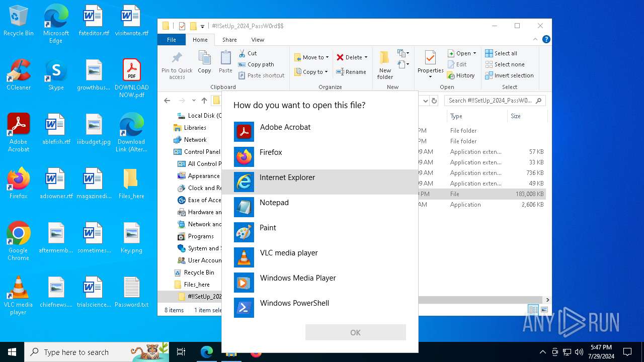This screenshot has height=362, width=644.
Task: Select Recycle Bin in navigation pane
Action: pyautogui.click(x=199, y=273)
